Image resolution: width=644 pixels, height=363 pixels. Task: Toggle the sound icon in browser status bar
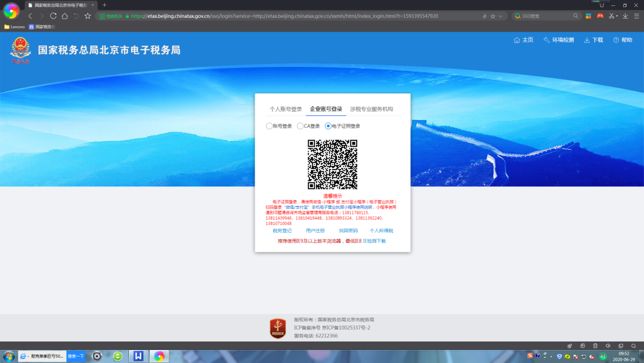click(608, 346)
